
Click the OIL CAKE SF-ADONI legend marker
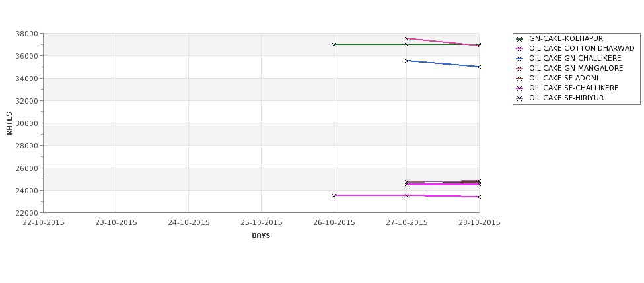[519, 79]
